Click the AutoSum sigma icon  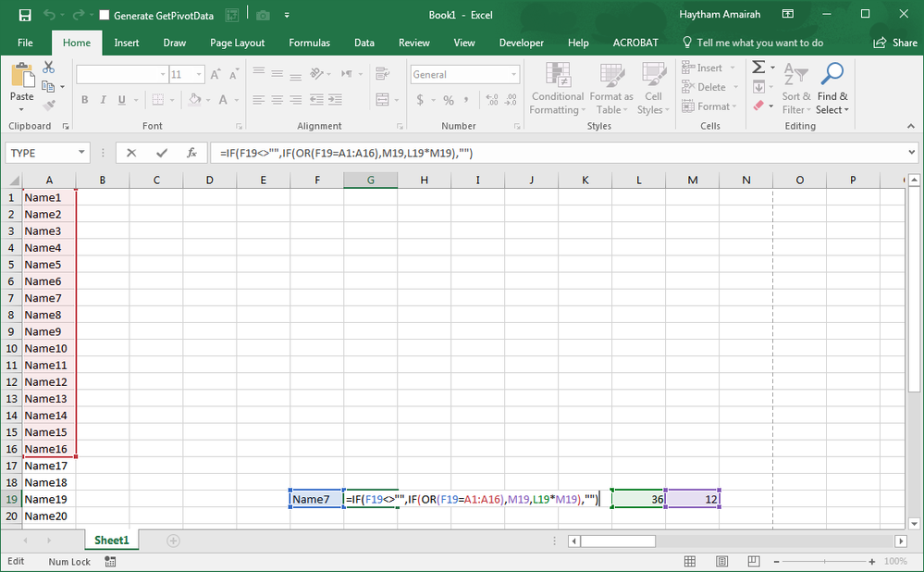(x=758, y=68)
